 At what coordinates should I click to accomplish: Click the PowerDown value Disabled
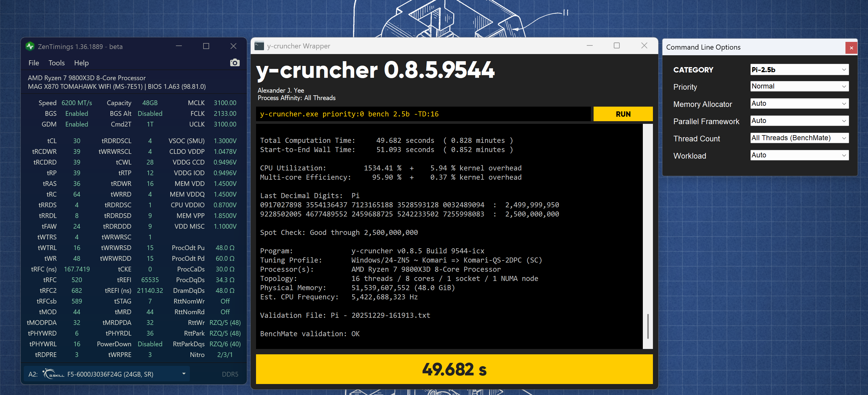click(x=150, y=344)
